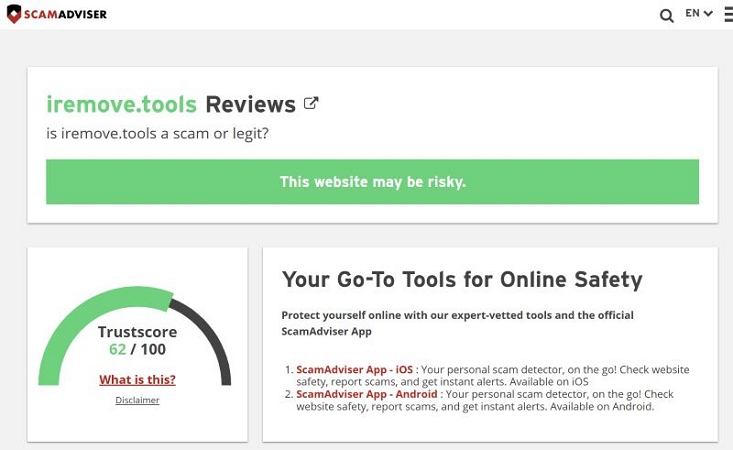Expand the EN language dropdown

699,13
